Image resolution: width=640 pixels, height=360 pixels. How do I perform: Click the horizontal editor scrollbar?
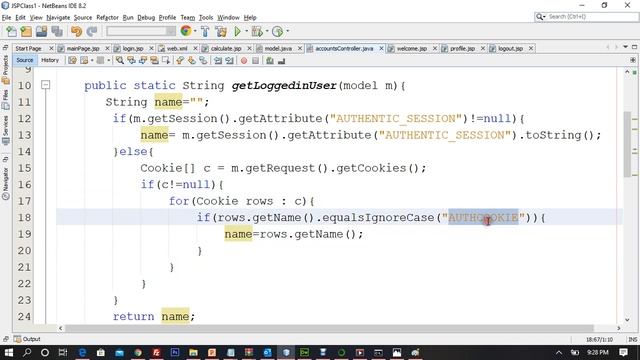(x=329, y=328)
